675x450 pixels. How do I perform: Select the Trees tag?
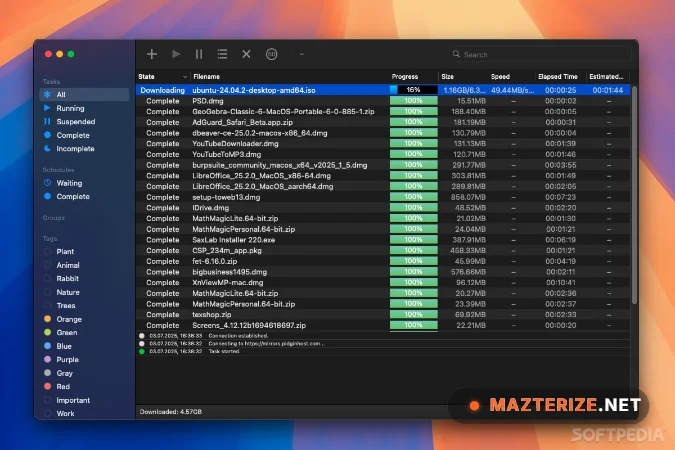[84, 306]
